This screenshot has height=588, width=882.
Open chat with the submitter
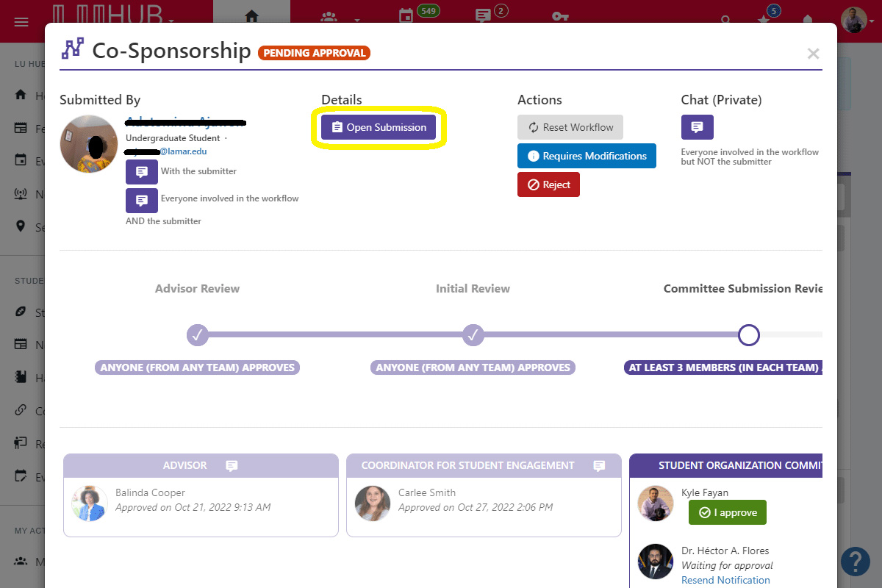click(141, 172)
